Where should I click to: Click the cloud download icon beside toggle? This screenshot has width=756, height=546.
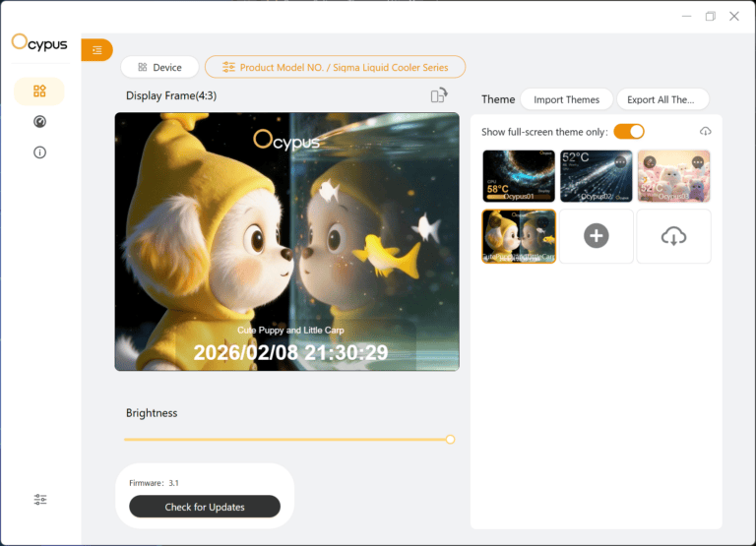point(705,132)
